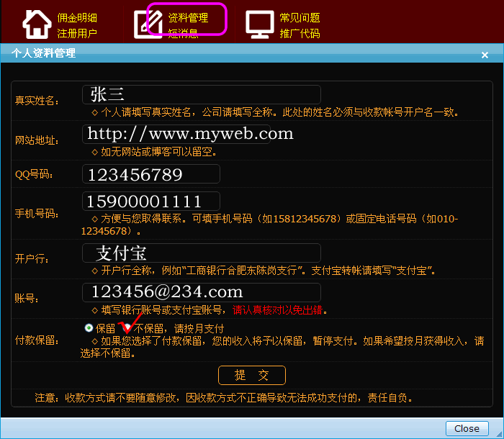
Task: Click the 手机号码 phone number field
Action: (151, 202)
